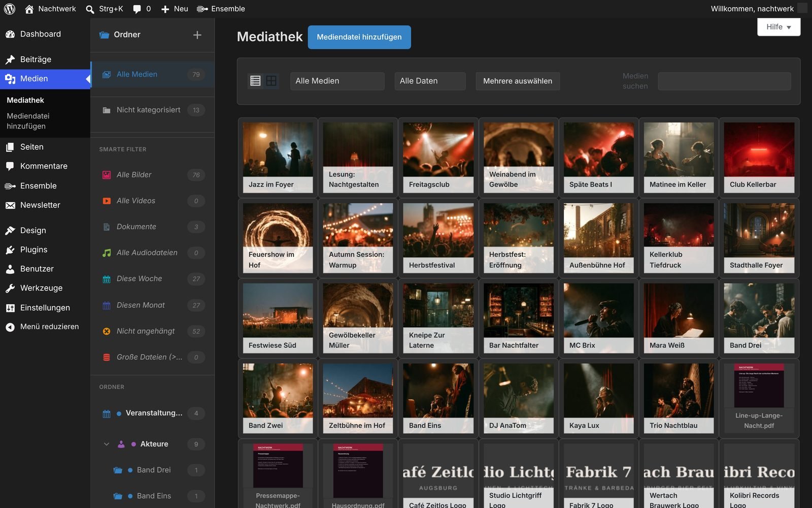Select Feuershow im Hof thumbnail
The width and height of the screenshot is (812, 508).
pos(278,238)
